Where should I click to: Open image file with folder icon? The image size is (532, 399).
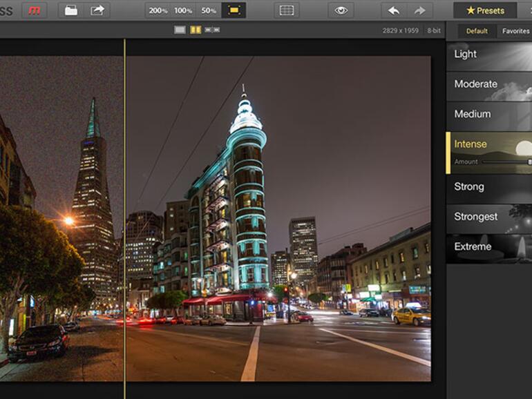click(x=70, y=10)
